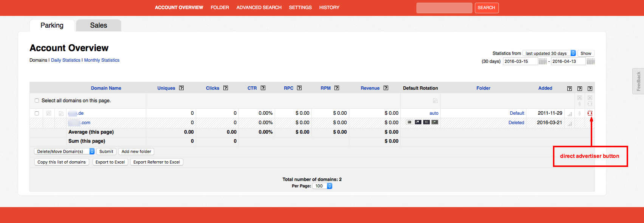Check Select all domains on this page
The height and width of the screenshot is (223, 644).
[37, 101]
